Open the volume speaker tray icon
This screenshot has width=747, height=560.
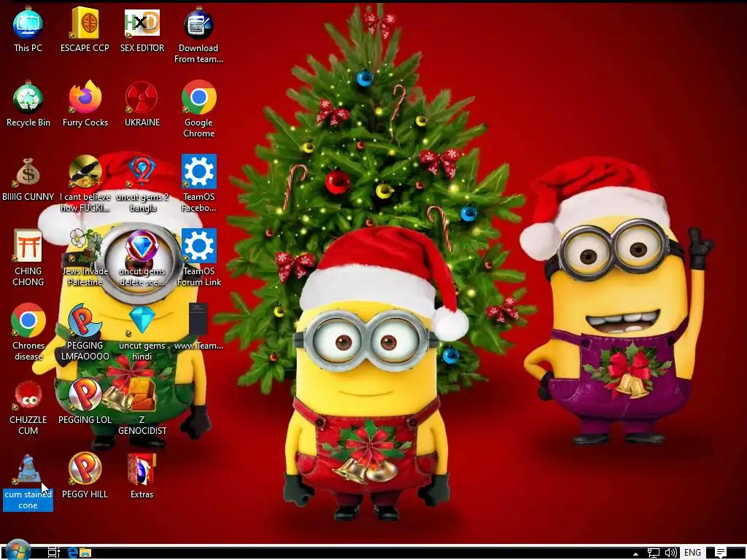[671, 553]
